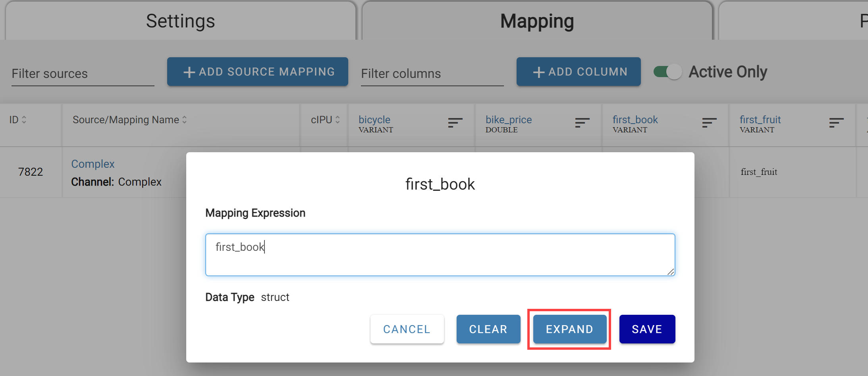Save the first_book mapping expression

click(x=647, y=329)
